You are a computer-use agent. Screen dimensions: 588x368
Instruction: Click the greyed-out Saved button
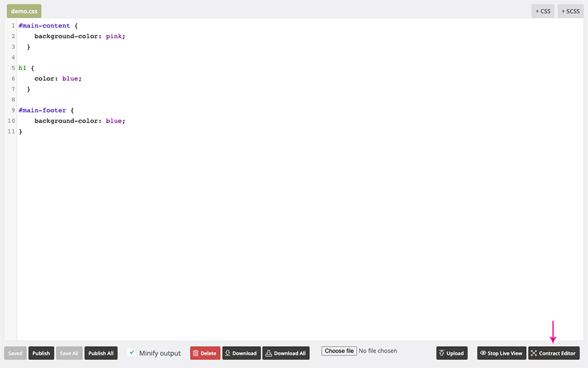pyautogui.click(x=15, y=353)
